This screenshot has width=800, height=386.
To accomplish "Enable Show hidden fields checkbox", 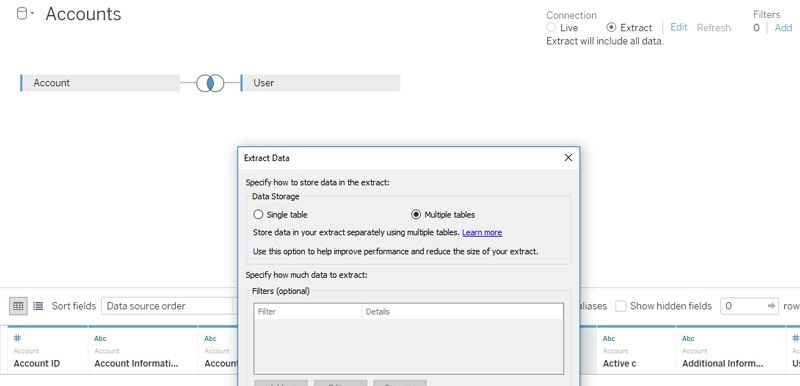I will (x=620, y=306).
